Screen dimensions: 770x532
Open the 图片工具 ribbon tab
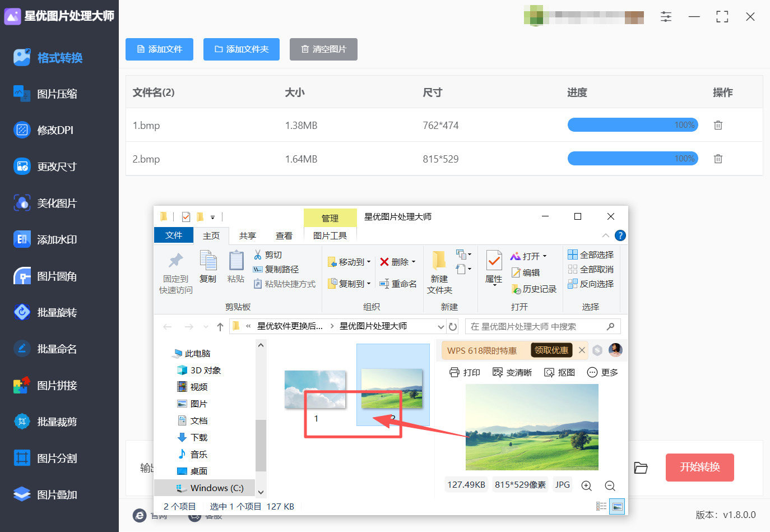coord(330,235)
